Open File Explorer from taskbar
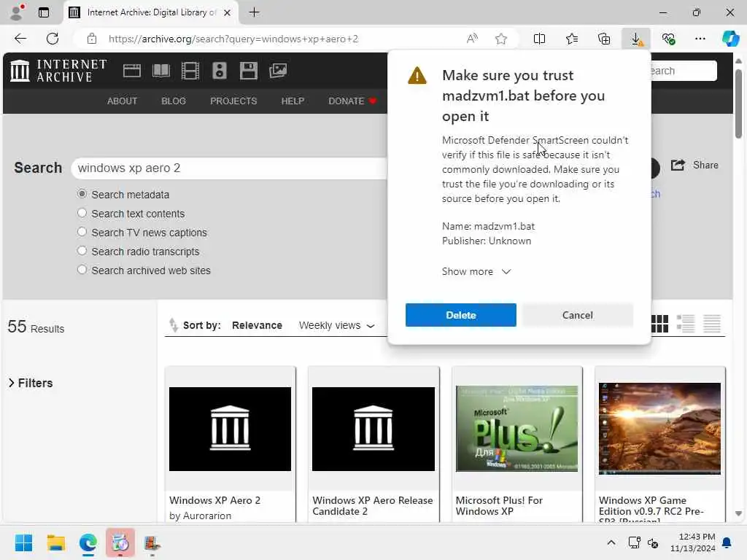 55,542
